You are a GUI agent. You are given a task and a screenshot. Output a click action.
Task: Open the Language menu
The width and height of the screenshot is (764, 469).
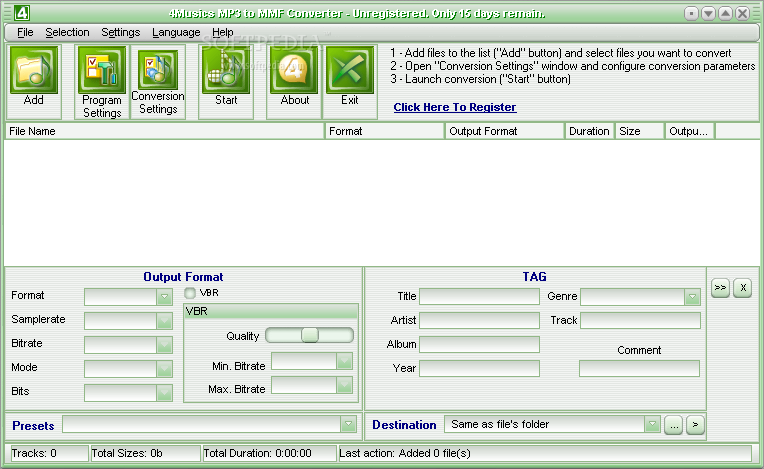pos(176,33)
